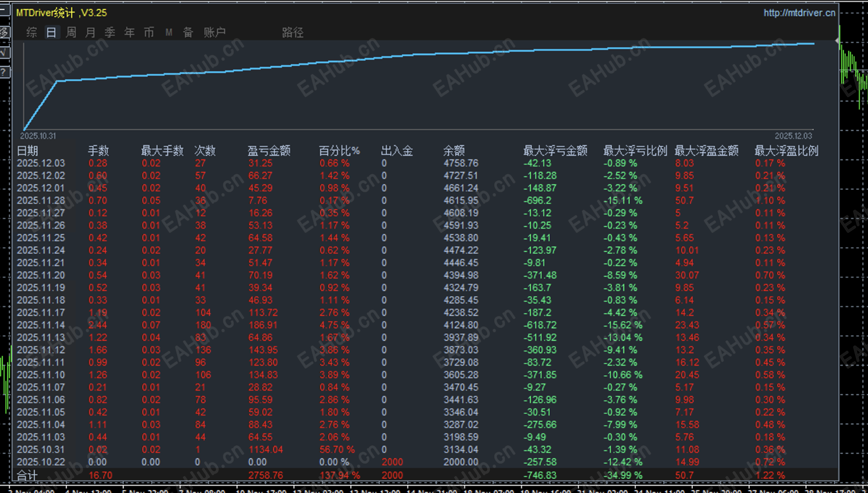Click the floating loss ratio -15.11 %
This screenshot has width=868, height=493.
(623, 200)
